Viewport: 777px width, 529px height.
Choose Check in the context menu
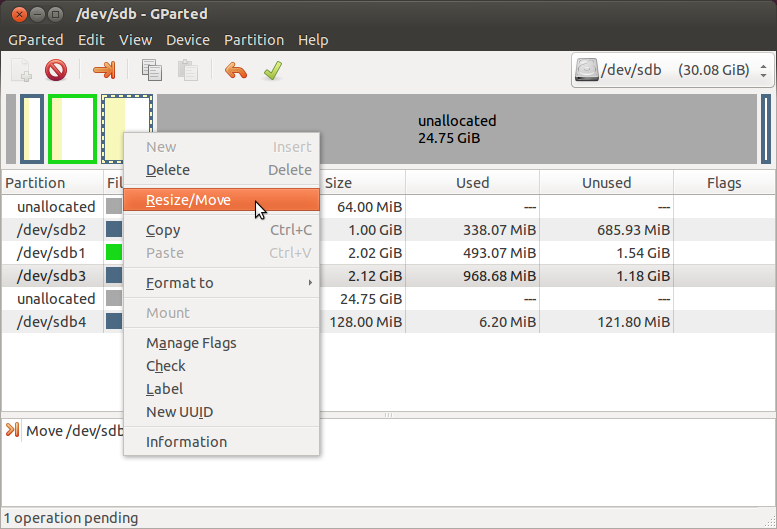click(x=221, y=366)
